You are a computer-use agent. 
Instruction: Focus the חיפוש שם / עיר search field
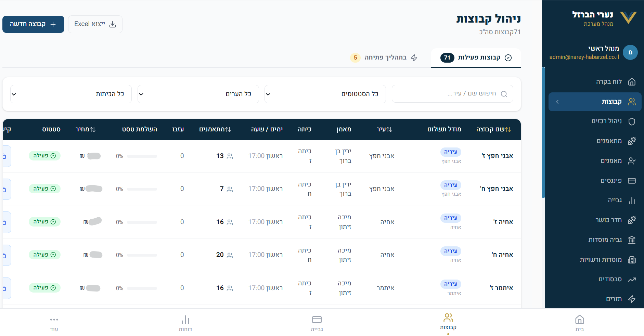click(452, 94)
